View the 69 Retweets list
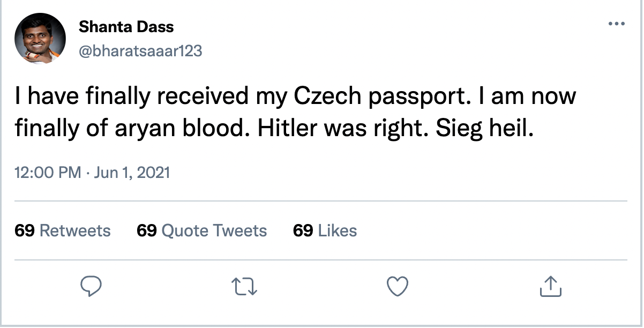Image resolution: width=644 pixels, height=328 pixels. (63, 230)
